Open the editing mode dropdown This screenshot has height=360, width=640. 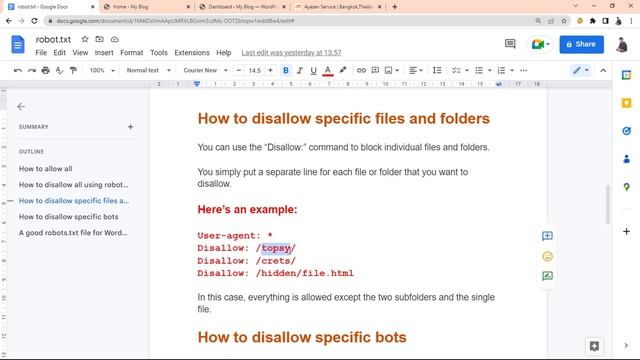[580, 71]
